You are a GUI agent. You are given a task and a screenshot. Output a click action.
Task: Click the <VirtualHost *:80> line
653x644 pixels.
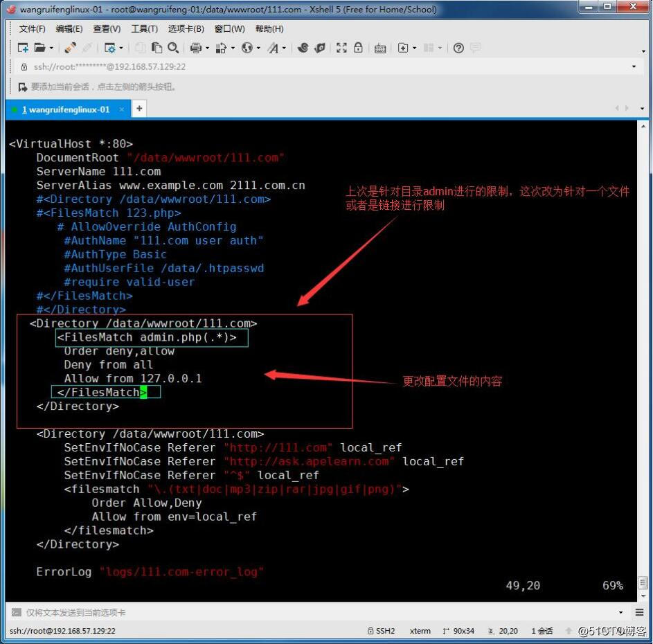(71, 144)
